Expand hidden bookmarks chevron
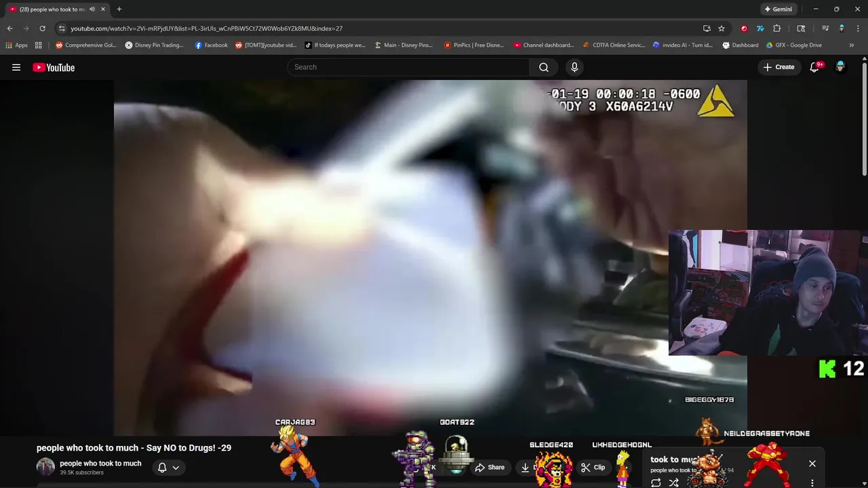 click(851, 45)
